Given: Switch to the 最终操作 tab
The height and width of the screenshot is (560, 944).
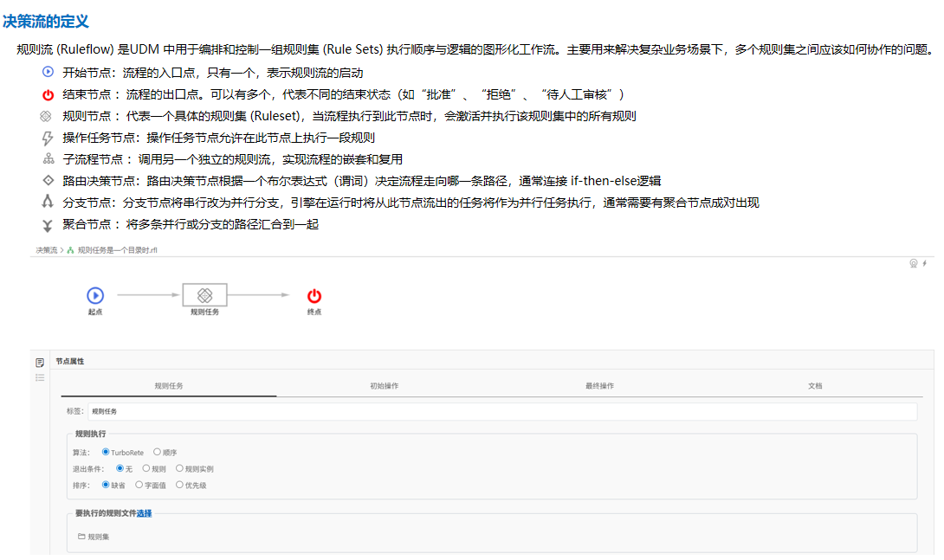Looking at the screenshot, I should [599, 385].
